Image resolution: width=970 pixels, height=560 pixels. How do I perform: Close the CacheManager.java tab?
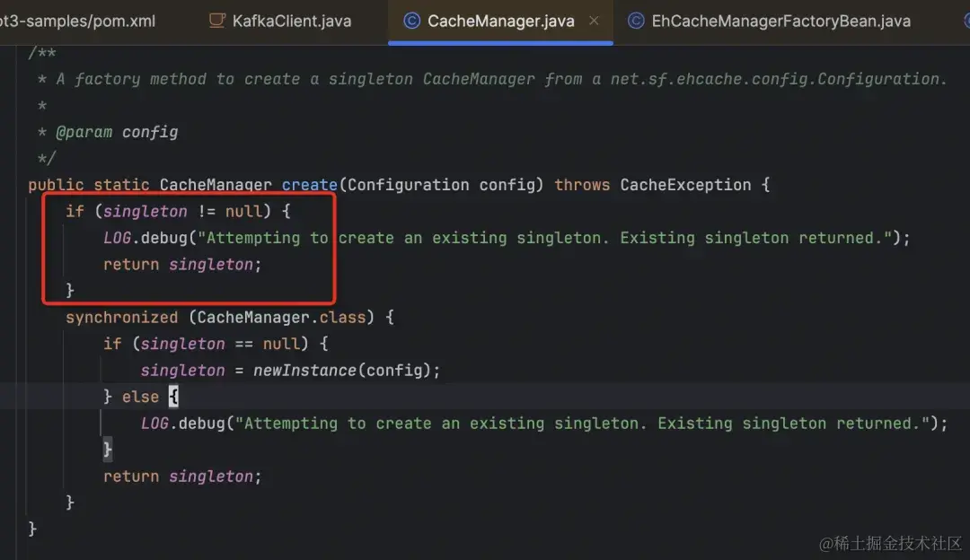594,21
